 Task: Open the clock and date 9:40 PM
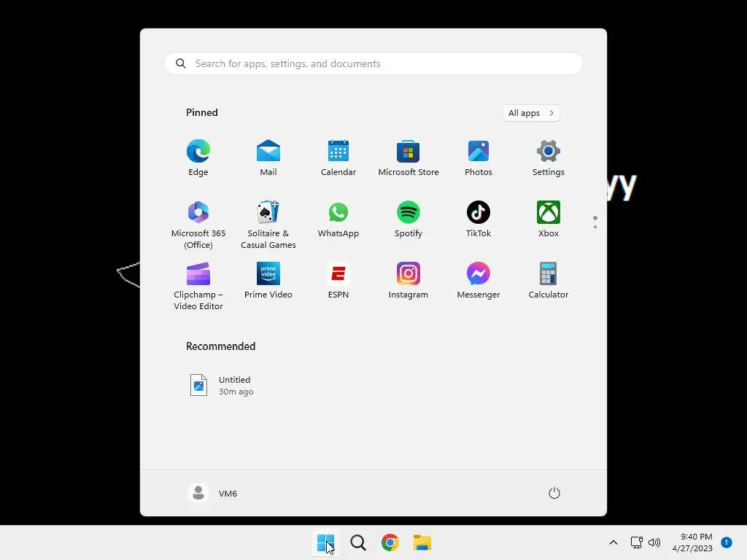[x=692, y=542]
